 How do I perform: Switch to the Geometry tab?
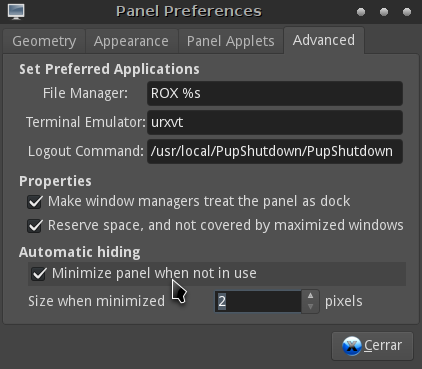44,41
